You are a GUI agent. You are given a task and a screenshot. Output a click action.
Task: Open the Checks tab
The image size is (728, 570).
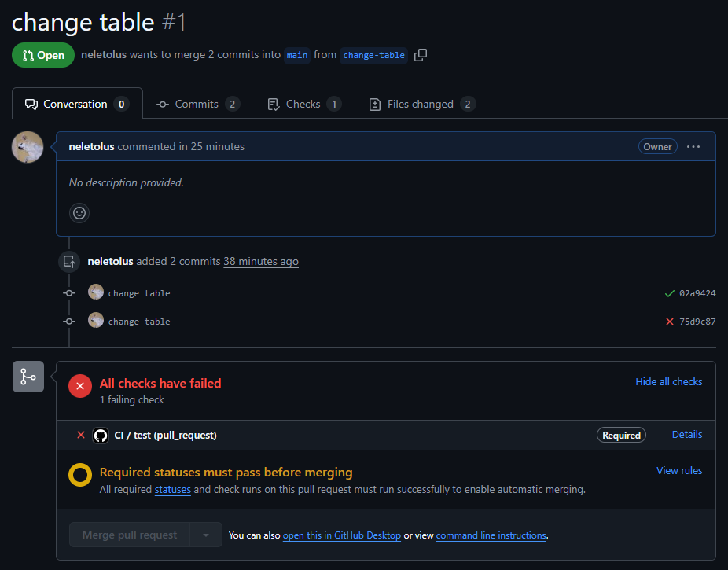303,104
